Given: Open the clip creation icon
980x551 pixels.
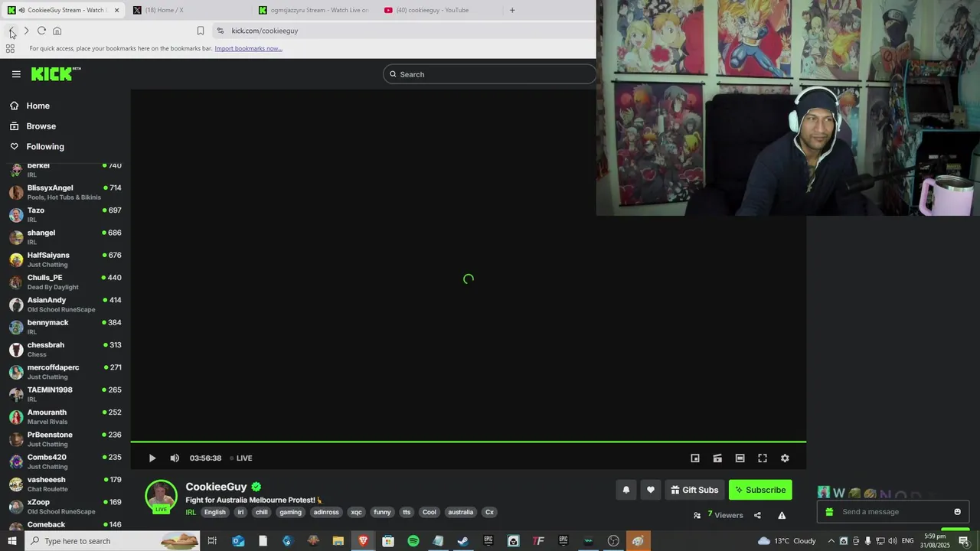Looking at the screenshot, I should 717,458.
